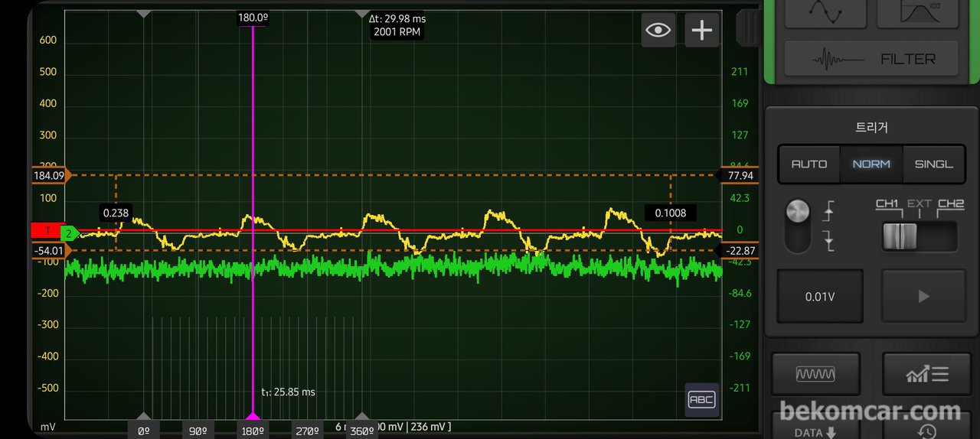Tap the -22.87 right cursor value
This screenshot has width=980, height=439.
click(740, 251)
